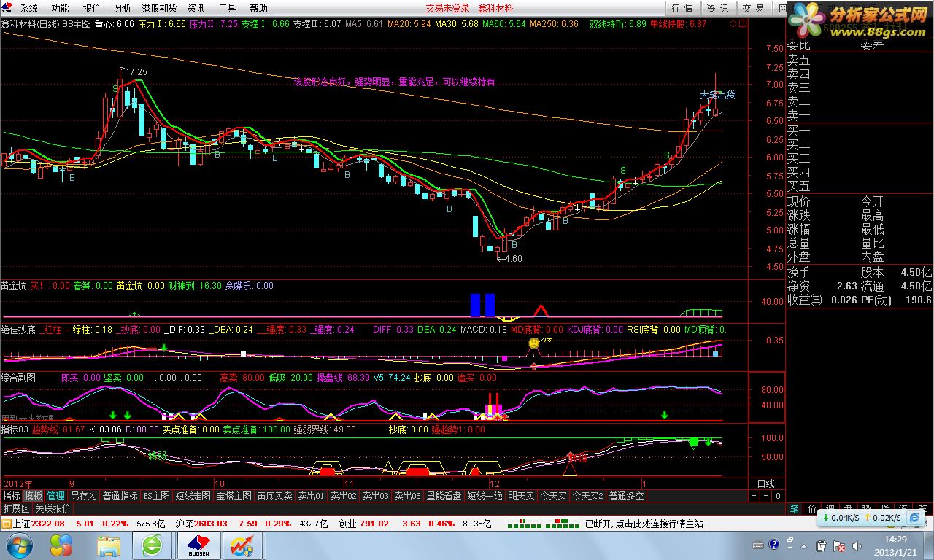Select the 价 tab in right panel
This screenshot has height=560, width=934.
click(x=812, y=508)
